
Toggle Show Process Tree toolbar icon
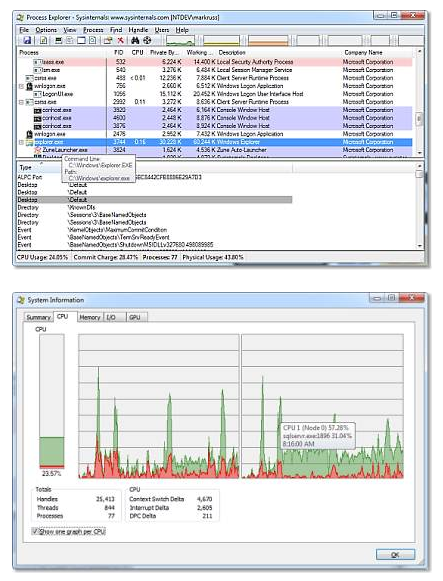coord(70,40)
